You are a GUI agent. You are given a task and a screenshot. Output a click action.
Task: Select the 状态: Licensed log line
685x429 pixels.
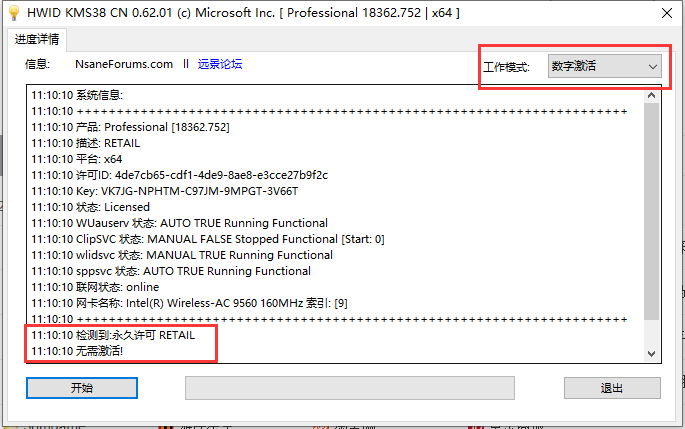(90, 207)
